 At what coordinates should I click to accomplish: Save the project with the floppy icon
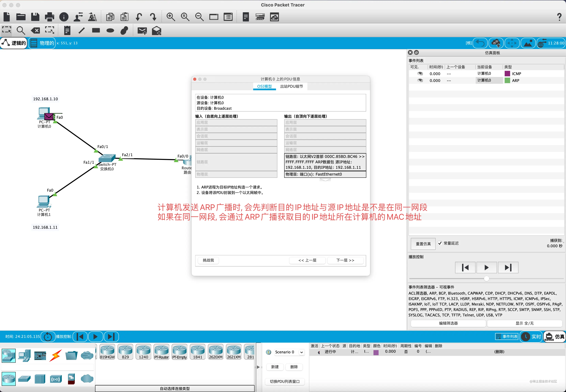(35, 17)
